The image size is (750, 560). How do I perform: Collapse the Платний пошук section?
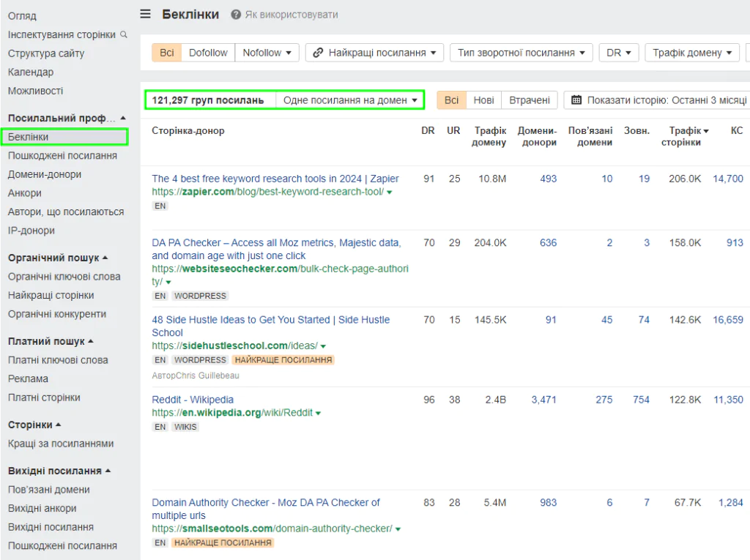pos(91,341)
